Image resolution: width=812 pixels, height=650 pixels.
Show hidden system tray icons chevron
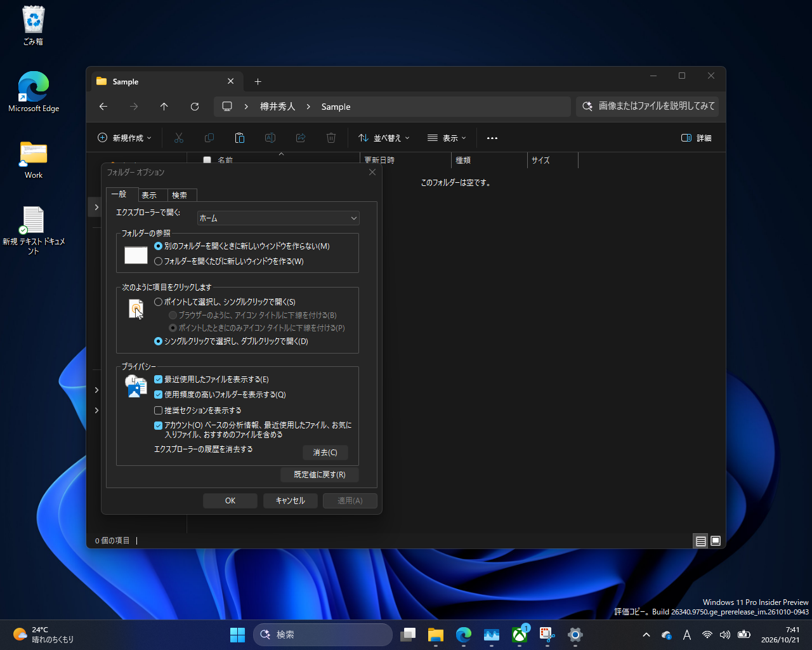tap(646, 635)
